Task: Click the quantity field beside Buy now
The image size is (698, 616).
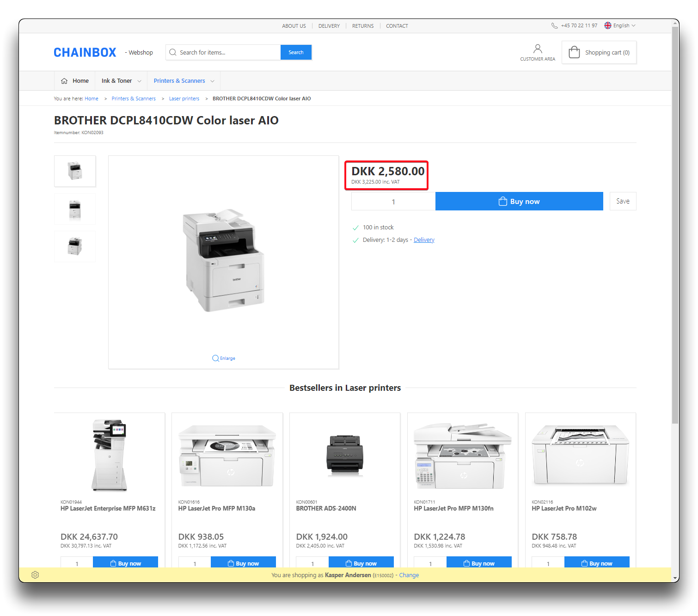Action: click(393, 202)
